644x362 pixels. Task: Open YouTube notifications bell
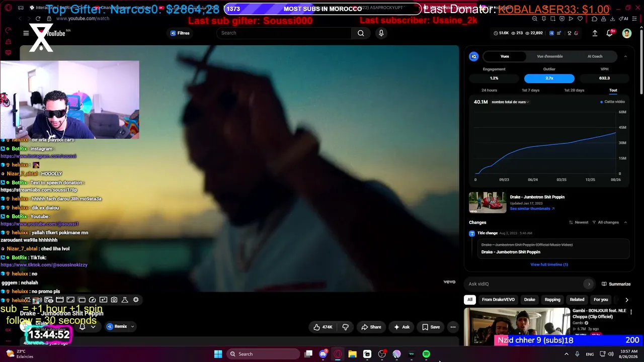pyautogui.click(x=610, y=33)
